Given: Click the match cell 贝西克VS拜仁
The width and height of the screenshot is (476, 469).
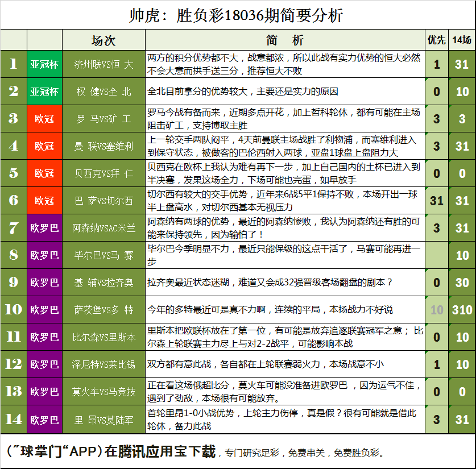Looking at the screenshot, I should click(104, 173).
